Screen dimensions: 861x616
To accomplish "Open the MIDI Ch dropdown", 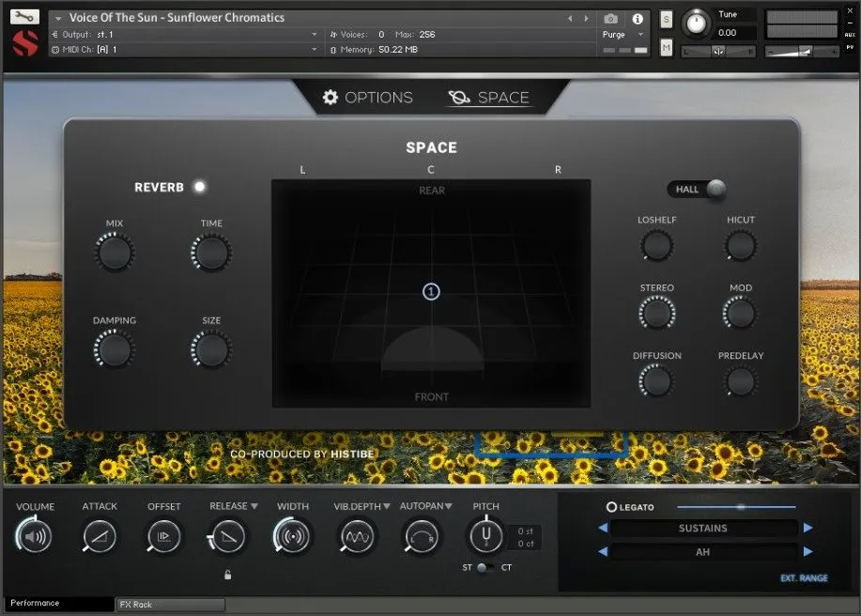I will tap(184, 50).
